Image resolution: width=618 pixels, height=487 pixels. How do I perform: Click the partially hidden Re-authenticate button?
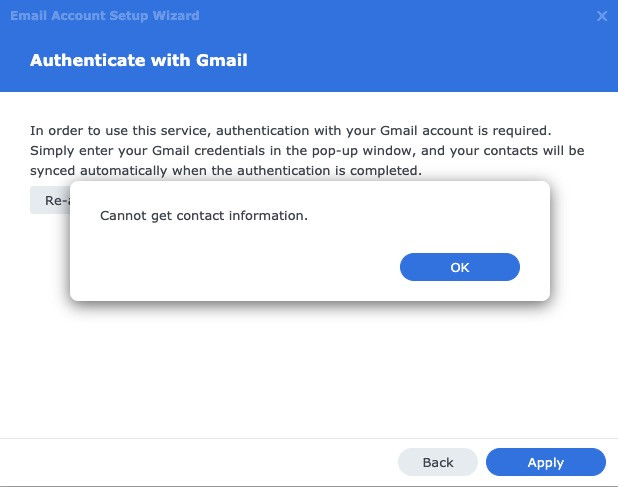pyautogui.click(x=49, y=200)
